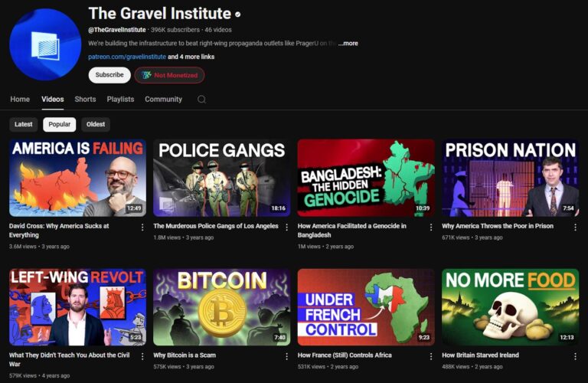Click the 396K subscribers text

point(175,30)
